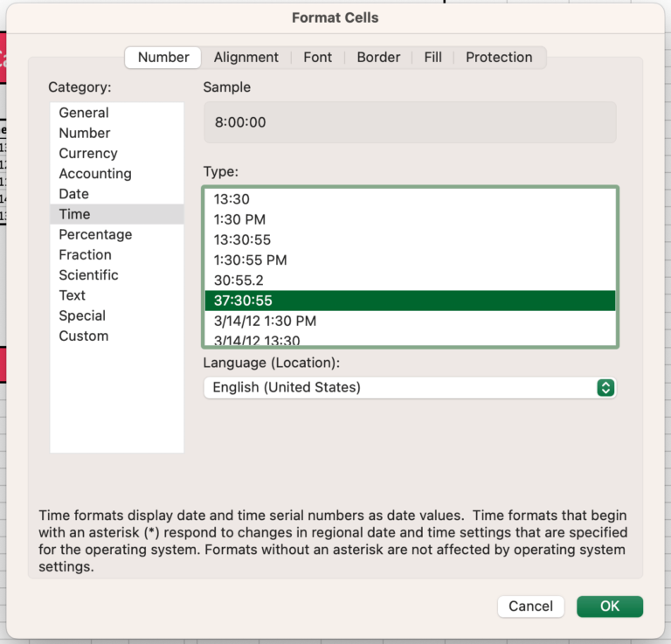Cancel the Format Cells dialog
This screenshot has height=644, width=671.
(x=530, y=606)
